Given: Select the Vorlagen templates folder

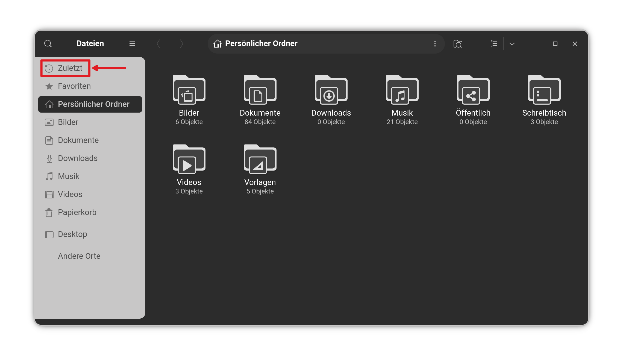Looking at the screenshot, I should point(260,160).
